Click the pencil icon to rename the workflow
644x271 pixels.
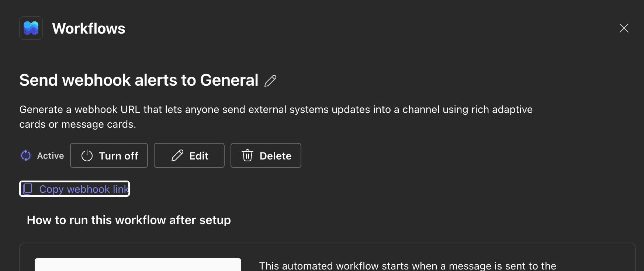[270, 80]
